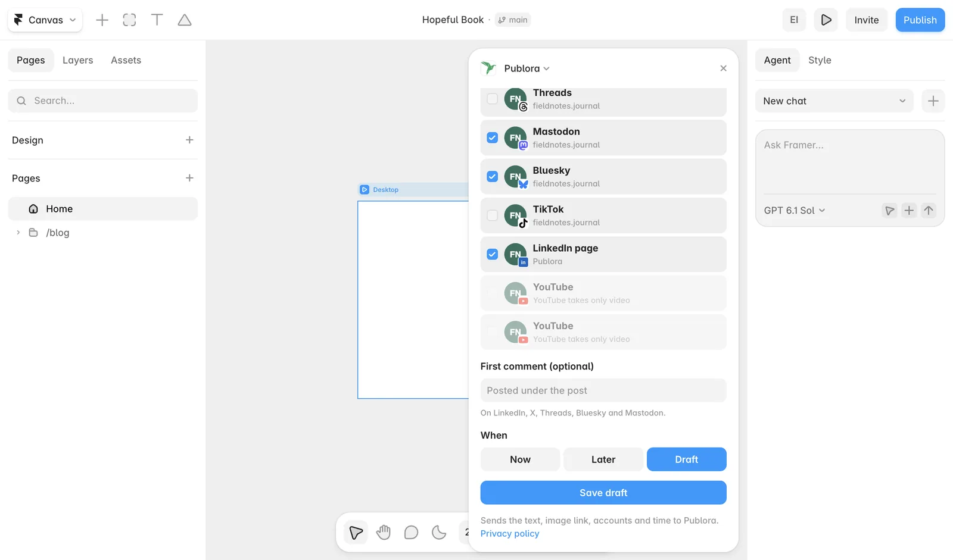Select the Hand pan tool
953x560 pixels.
384,532
